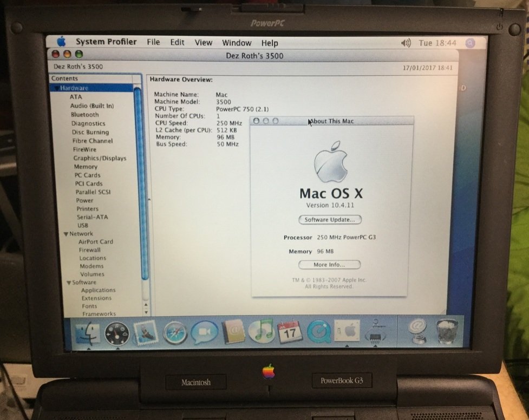
Task: Select Graphics/Displays item
Action: 100,158
